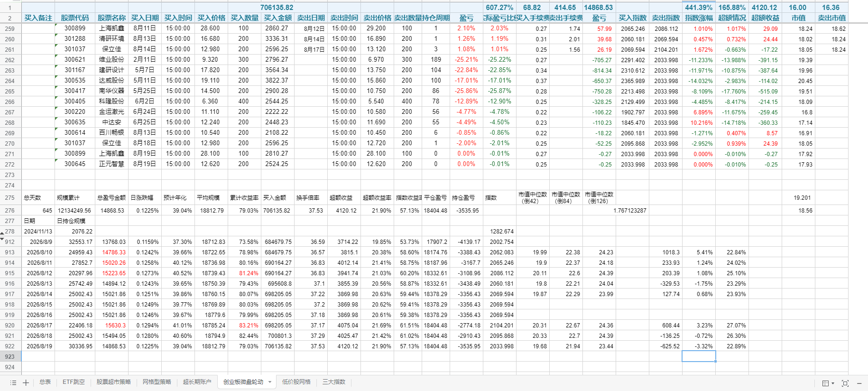Select stock name cell 百川畅银
Screen dimensions: 868x391
pos(112,133)
